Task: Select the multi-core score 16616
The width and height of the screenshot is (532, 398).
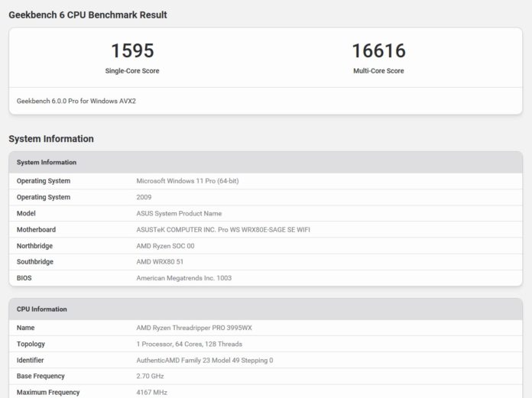Action: pos(378,50)
